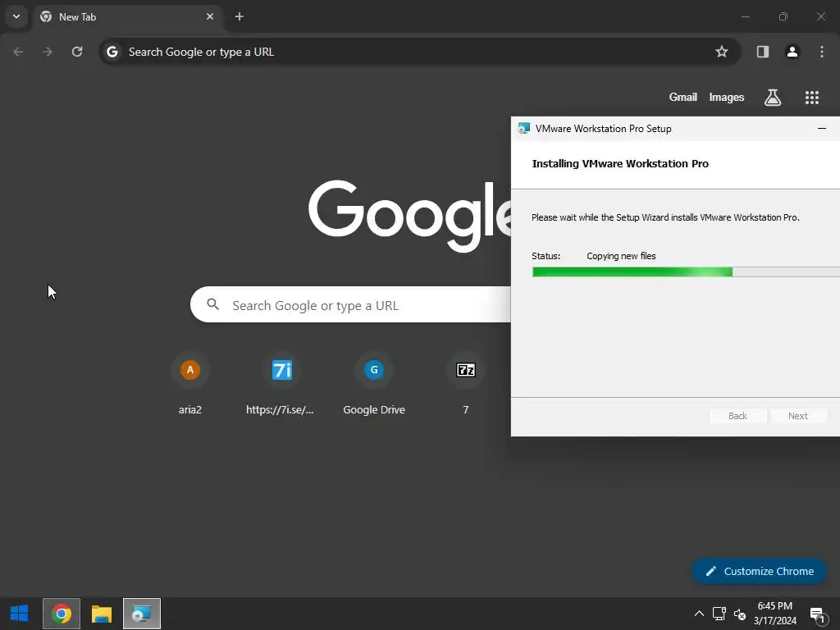This screenshot has width=840, height=630.
Task: Open the Chrome profile avatar icon
Action: [792, 52]
